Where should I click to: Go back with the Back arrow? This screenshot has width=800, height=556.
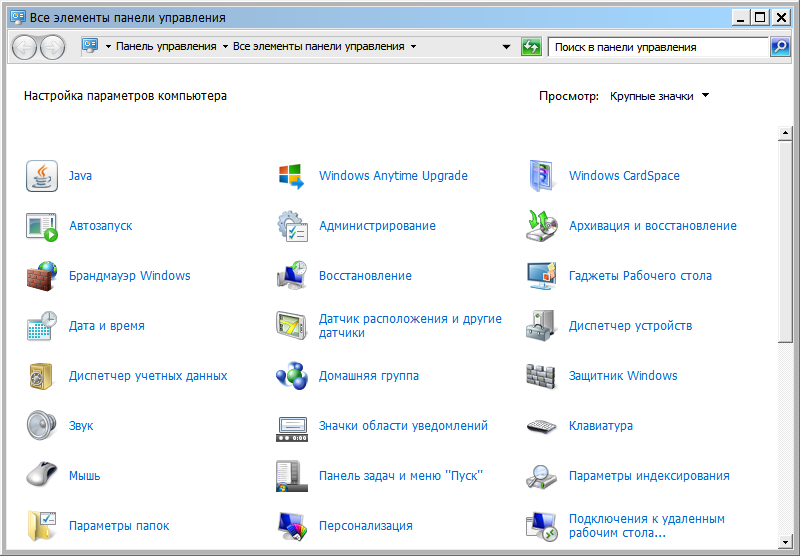point(24,47)
